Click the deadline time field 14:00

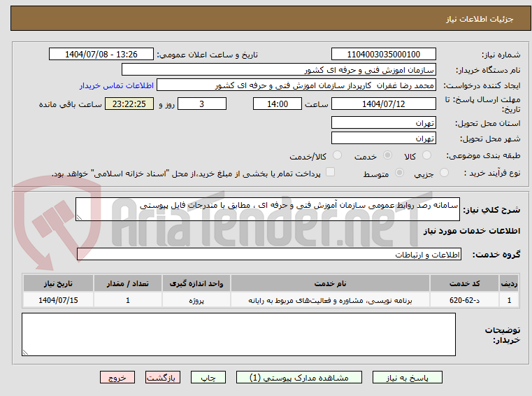pyautogui.click(x=278, y=104)
